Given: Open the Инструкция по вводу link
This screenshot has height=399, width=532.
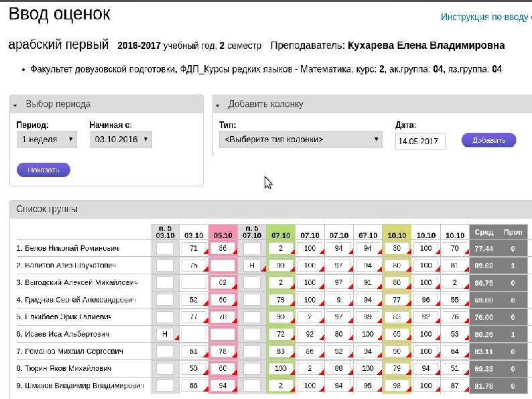Looking at the screenshot, I should (x=486, y=17).
